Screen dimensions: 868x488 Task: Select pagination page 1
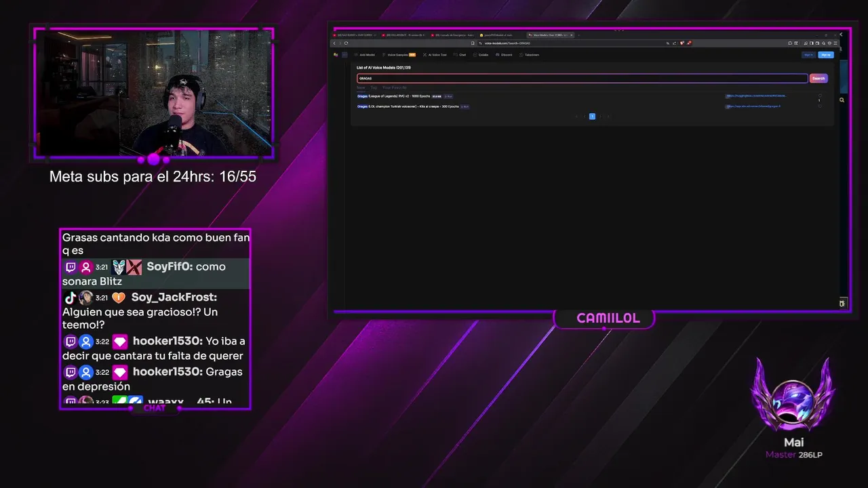click(x=592, y=116)
